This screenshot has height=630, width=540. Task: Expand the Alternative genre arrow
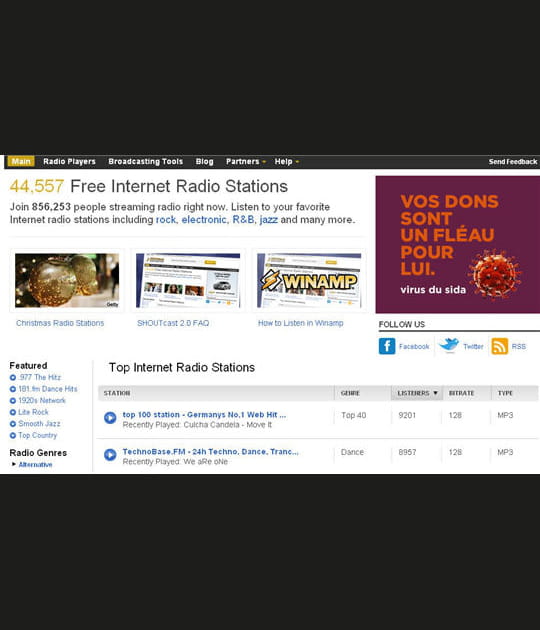pos(14,464)
